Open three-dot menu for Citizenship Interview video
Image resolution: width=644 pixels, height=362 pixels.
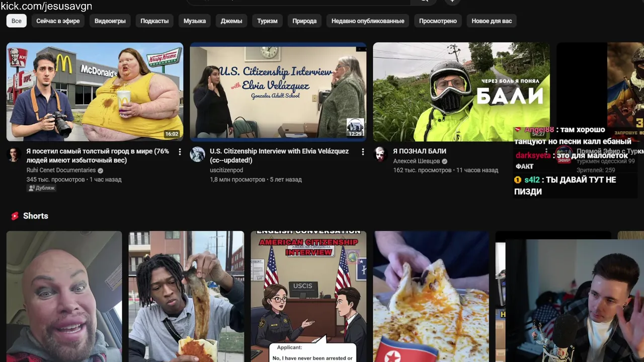(x=363, y=152)
